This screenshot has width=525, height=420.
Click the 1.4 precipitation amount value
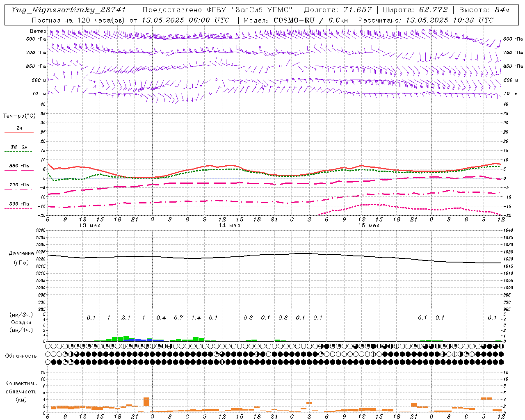(196, 318)
